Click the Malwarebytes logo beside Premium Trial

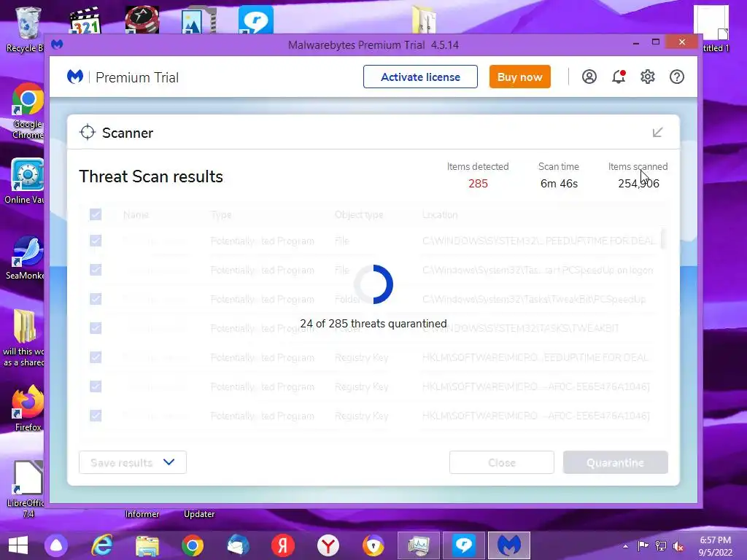click(x=75, y=77)
